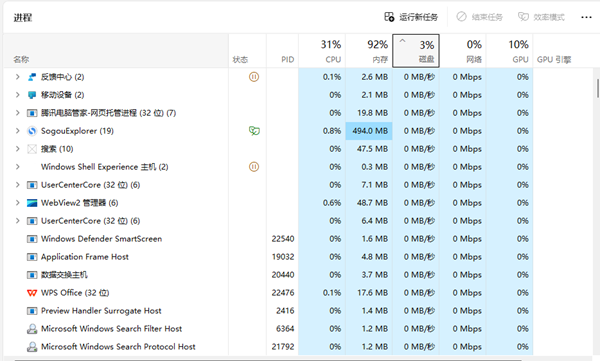600x361 pixels.
Task: Select the SogouExplorer process icon
Action: coord(32,131)
